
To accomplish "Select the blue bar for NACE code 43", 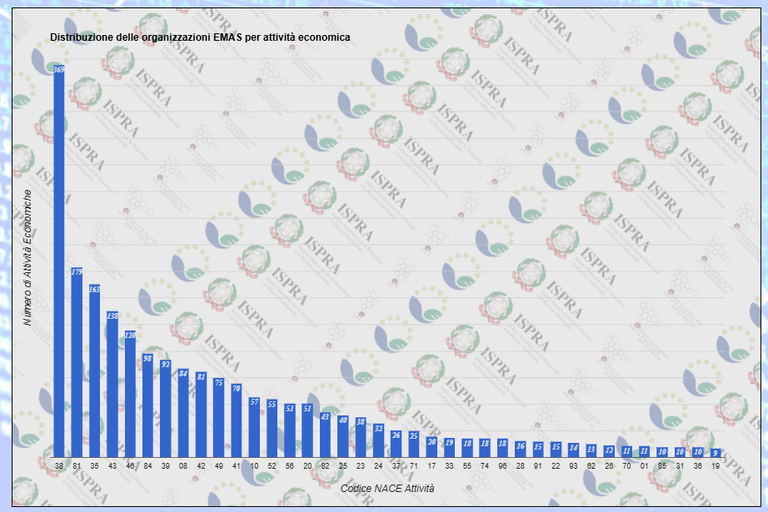I will pos(112,384).
